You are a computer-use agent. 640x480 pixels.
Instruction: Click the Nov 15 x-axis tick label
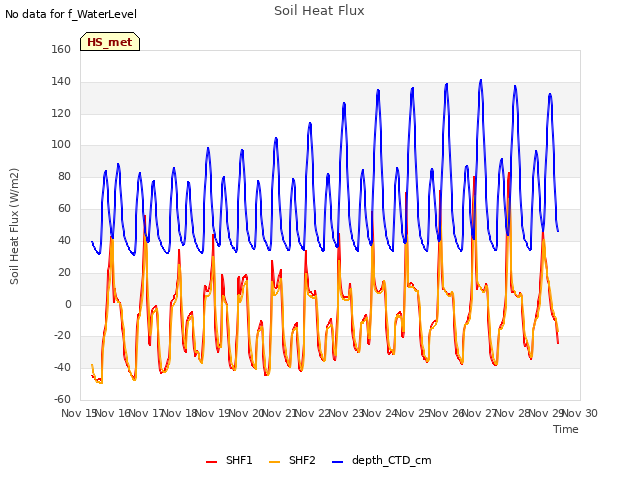(x=79, y=413)
